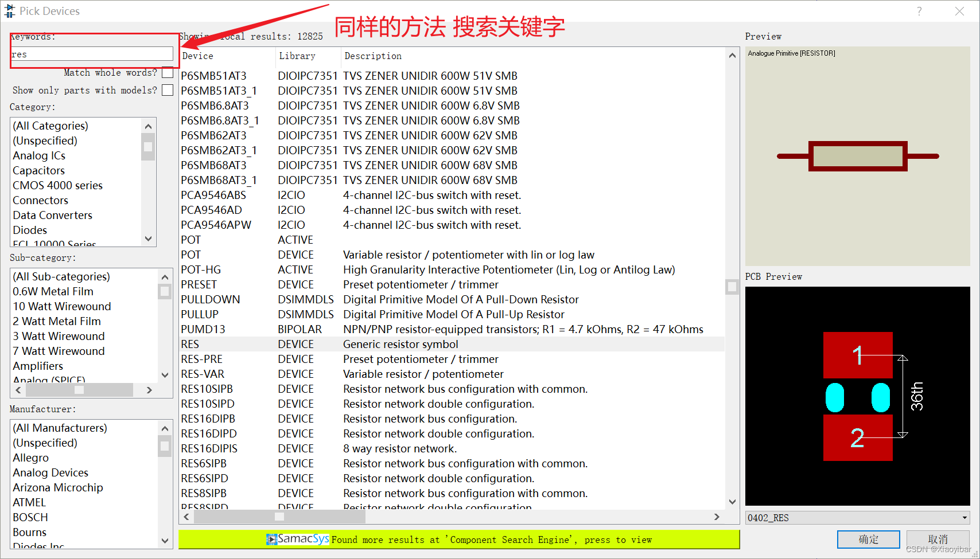
Task: Click down arrow of Manufacturer list scrollbar
Action: (x=165, y=541)
